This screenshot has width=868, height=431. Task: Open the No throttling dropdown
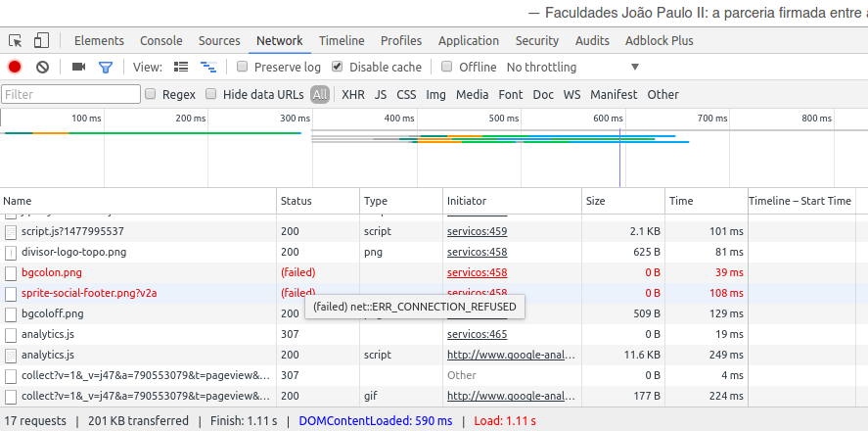pos(572,67)
